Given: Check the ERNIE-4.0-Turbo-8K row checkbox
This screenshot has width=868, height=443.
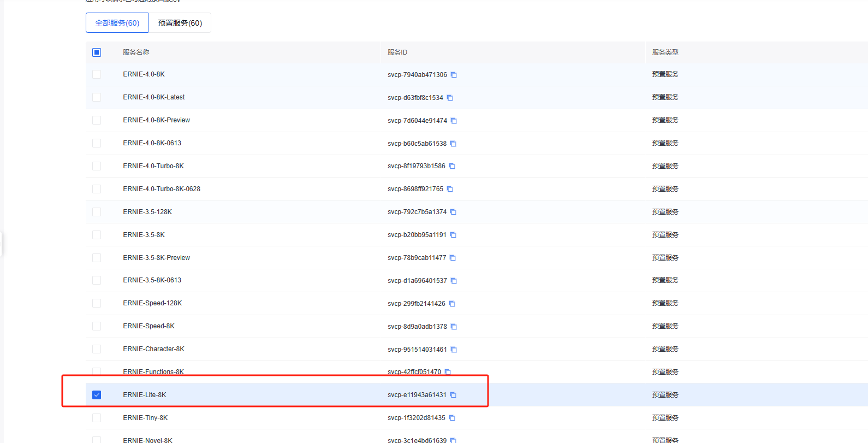Looking at the screenshot, I should tap(97, 166).
